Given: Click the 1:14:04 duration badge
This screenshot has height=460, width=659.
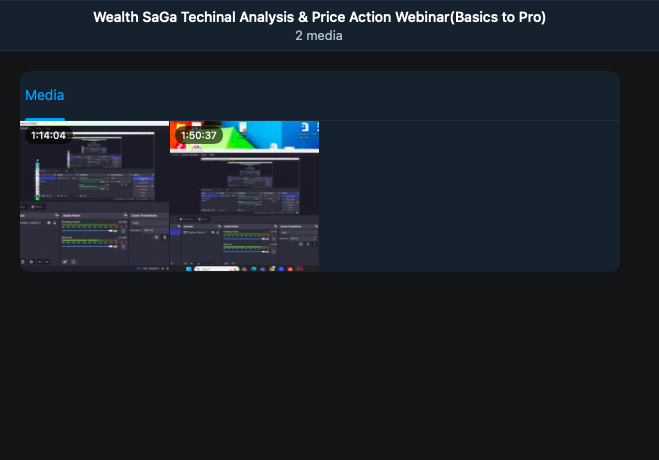Looking at the screenshot, I should pos(48,135).
